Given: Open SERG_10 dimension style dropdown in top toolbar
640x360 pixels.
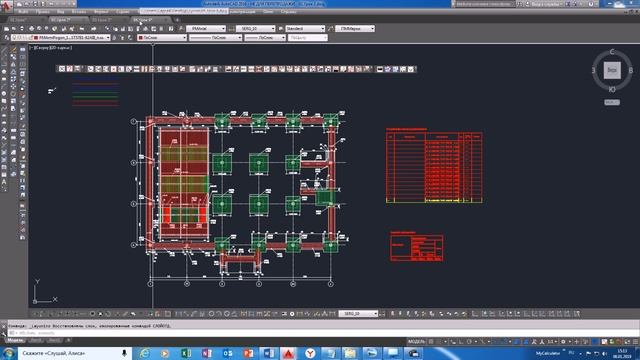Looking at the screenshot, I should 256,29.
